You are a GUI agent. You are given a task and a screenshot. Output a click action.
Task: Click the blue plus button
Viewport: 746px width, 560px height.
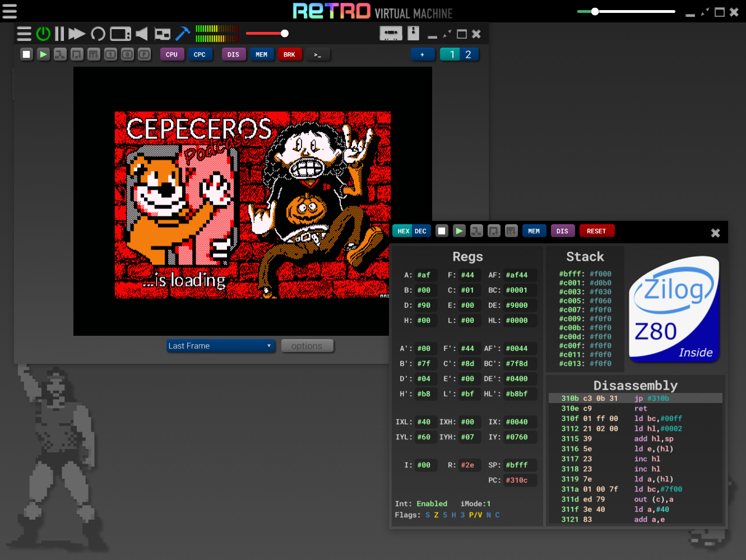click(423, 54)
